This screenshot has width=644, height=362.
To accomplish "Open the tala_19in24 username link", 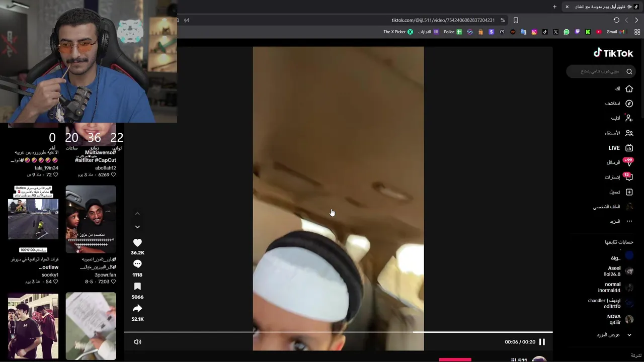I will (46, 168).
